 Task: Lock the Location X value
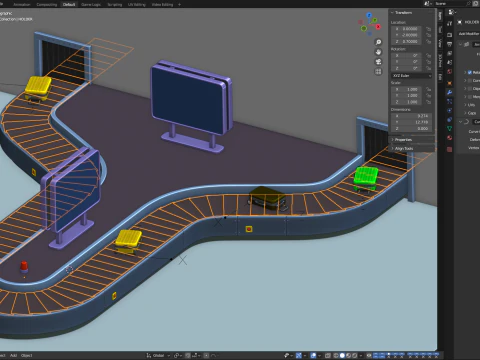click(x=429, y=29)
